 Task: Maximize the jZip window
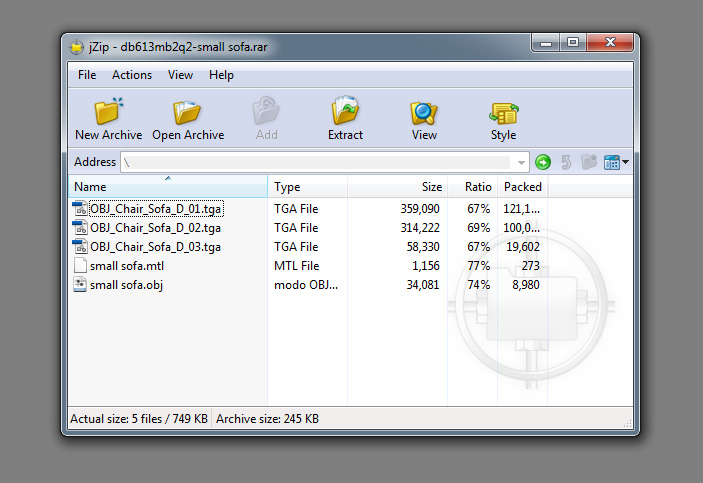pos(573,44)
